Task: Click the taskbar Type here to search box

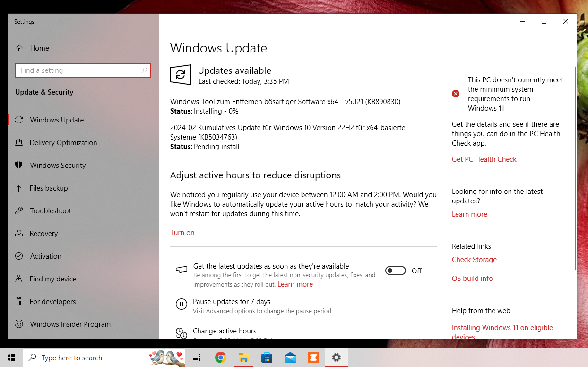Action: click(x=104, y=358)
